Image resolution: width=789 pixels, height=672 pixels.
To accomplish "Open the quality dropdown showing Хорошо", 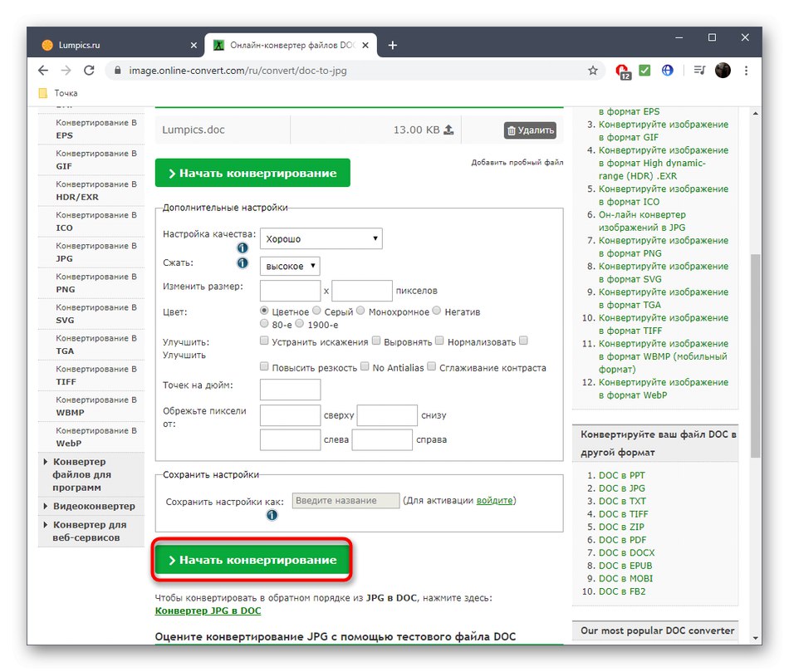I will click(x=321, y=238).
